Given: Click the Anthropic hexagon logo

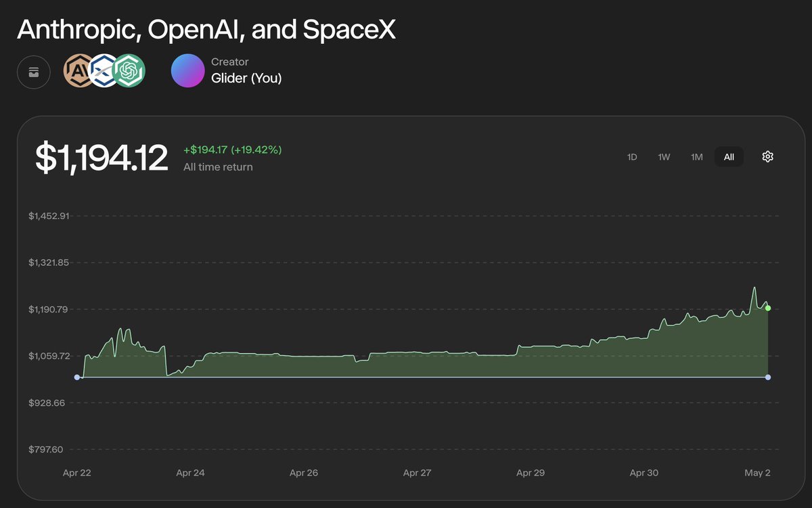Looking at the screenshot, I should point(78,71).
